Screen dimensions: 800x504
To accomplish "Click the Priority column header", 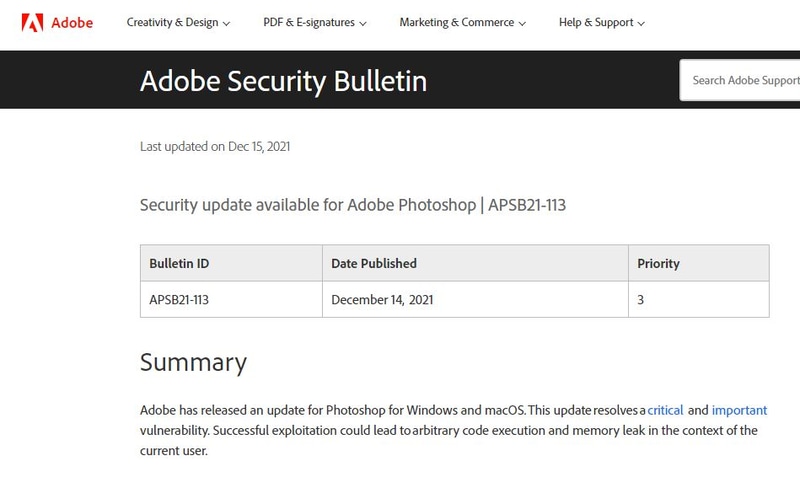I will click(658, 263).
